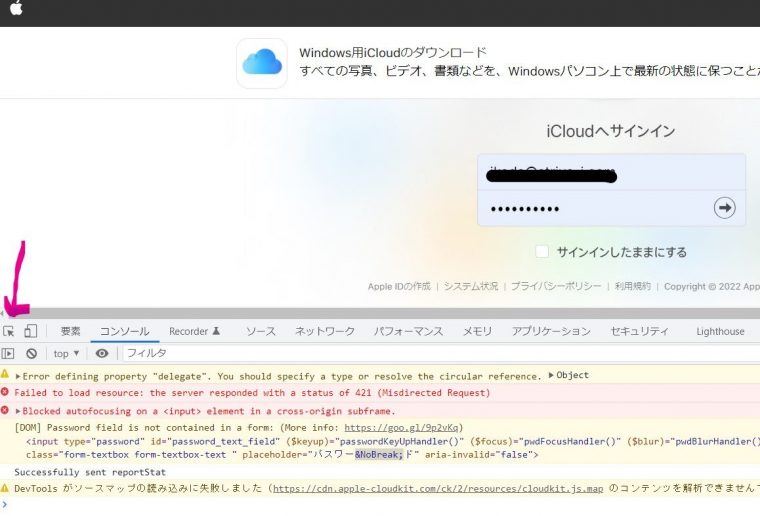This screenshot has height=516, width=760.
Task: Click the iCloudへサインイン heading
Action: pyautogui.click(x=611, y=131)
